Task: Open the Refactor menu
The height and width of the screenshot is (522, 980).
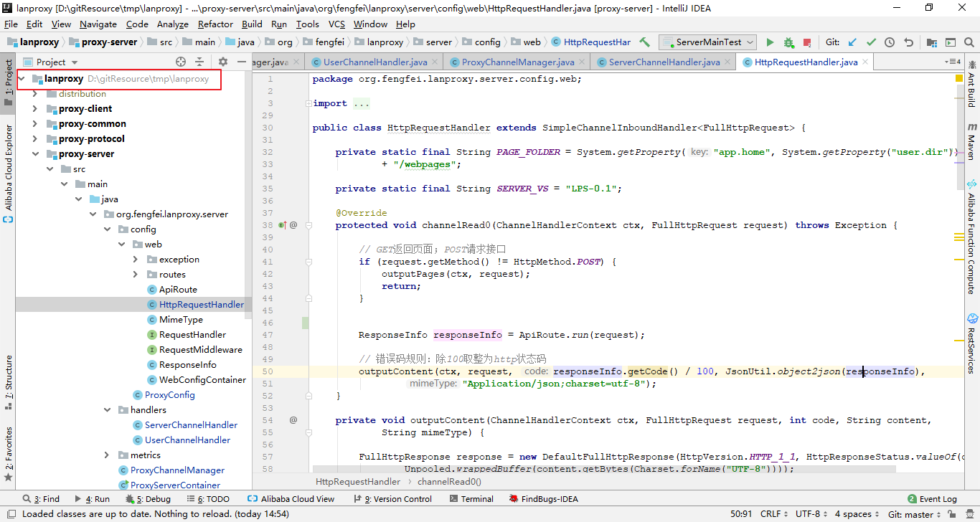Action: 215,24
